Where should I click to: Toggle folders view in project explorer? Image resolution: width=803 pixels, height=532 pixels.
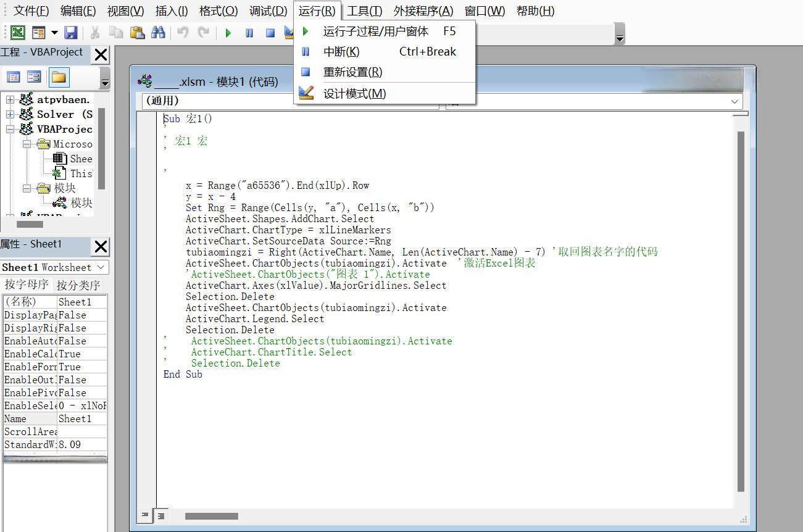[x=59, y=77]
